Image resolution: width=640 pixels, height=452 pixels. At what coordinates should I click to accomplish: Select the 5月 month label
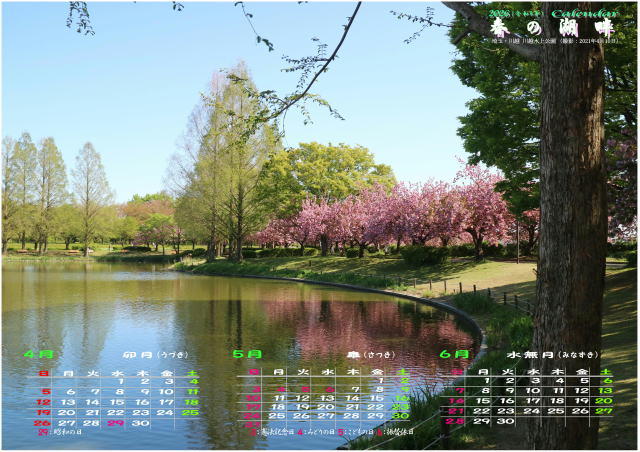[x=247, y=354]
